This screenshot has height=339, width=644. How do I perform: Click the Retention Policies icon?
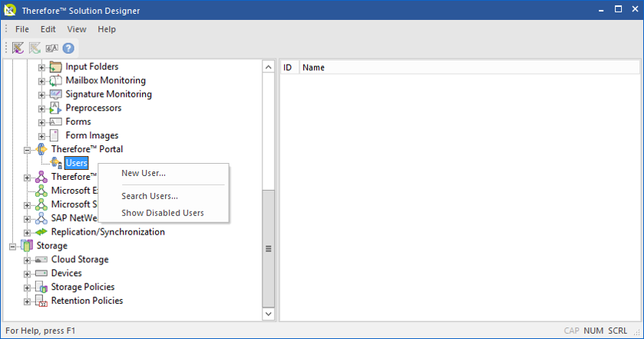(41, 301)
